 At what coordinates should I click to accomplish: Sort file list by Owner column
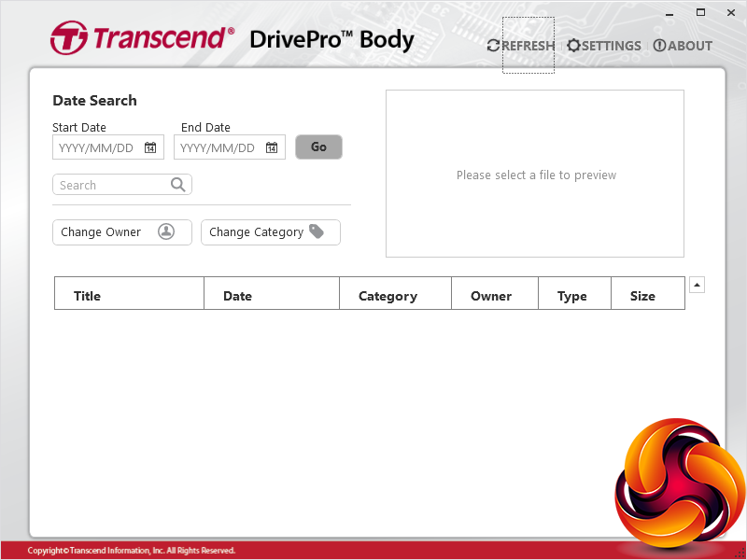(495, 293)
